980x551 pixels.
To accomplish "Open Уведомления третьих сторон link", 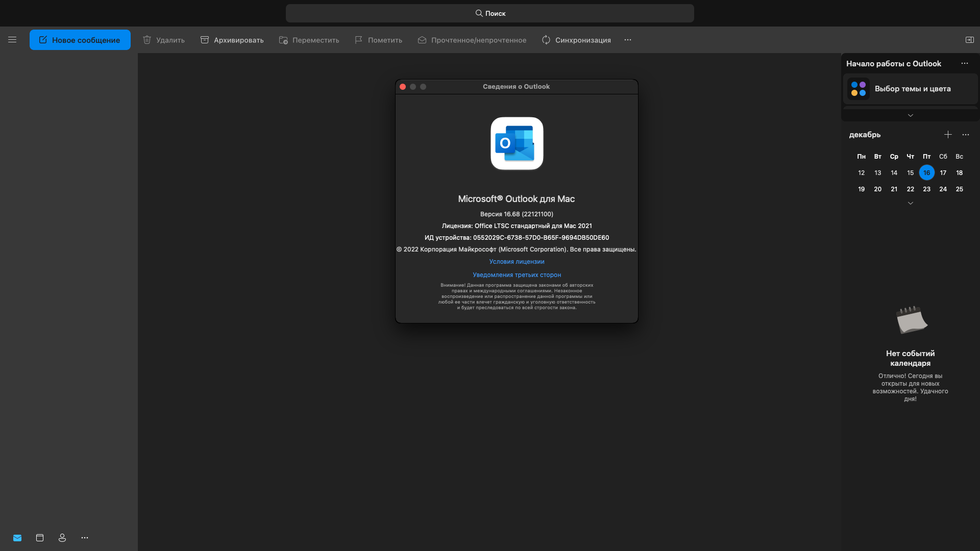I will point(517,275).
